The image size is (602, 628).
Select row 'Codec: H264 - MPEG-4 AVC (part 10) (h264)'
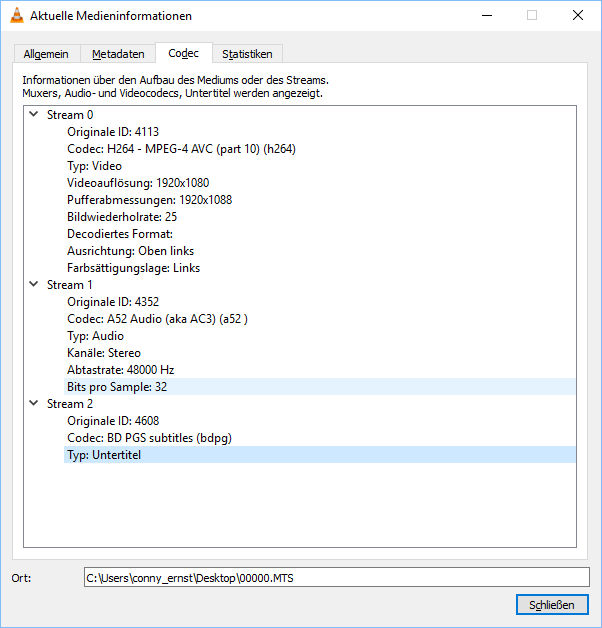point(320,149)
